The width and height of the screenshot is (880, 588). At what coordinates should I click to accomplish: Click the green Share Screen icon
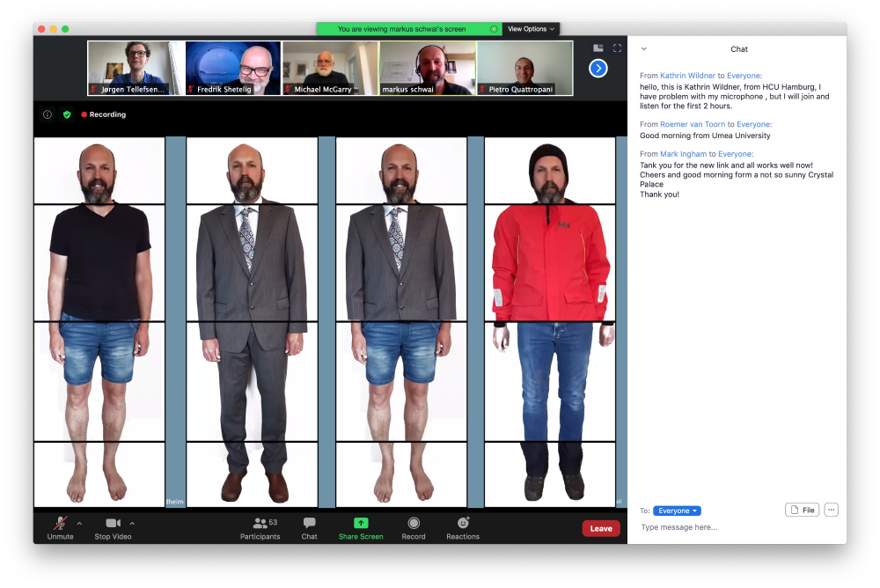click(361, 523)
